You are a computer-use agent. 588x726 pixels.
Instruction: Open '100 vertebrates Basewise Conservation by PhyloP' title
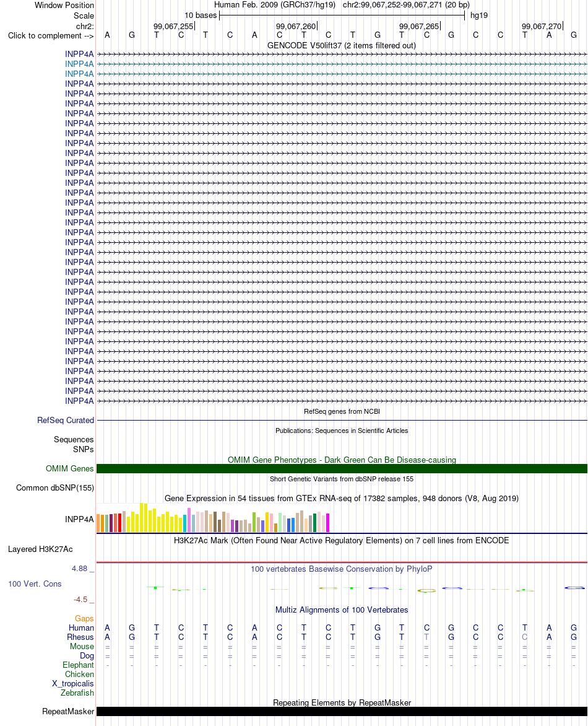(x=342, y=569)
